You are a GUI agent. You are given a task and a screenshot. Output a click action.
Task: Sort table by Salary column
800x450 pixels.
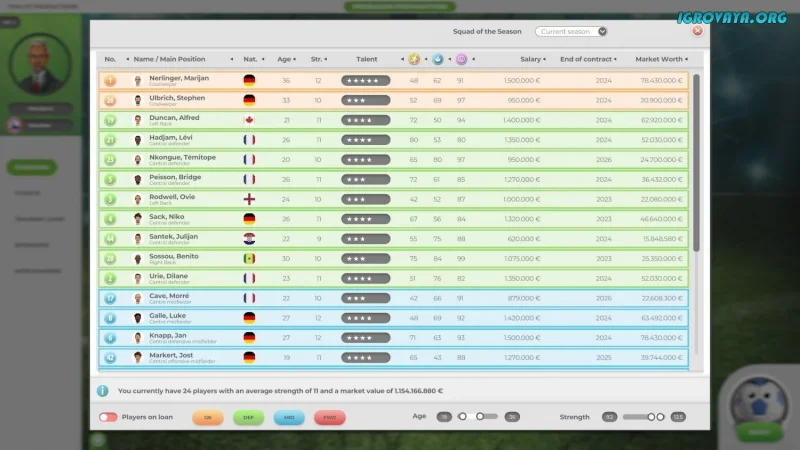pyautogui.click(x=531, y=59)
